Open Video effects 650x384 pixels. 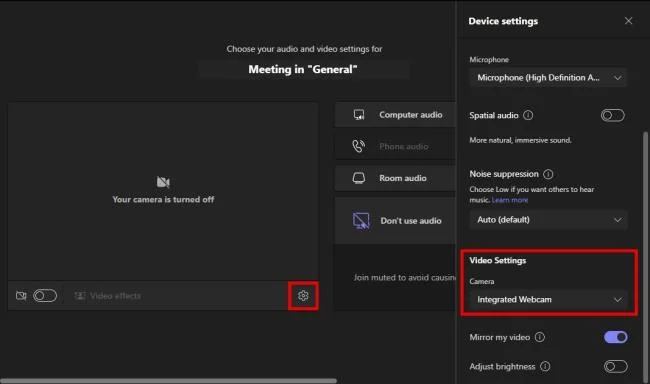click(107, 296)
